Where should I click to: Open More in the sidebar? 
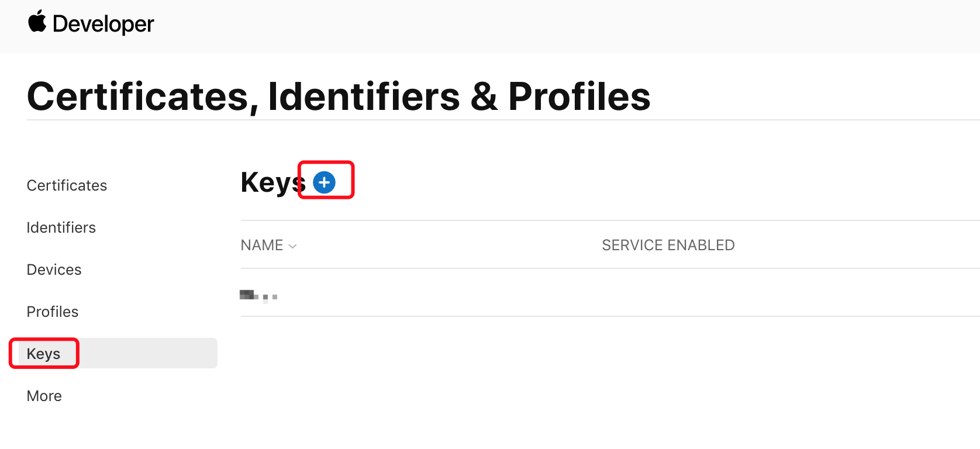44,396
